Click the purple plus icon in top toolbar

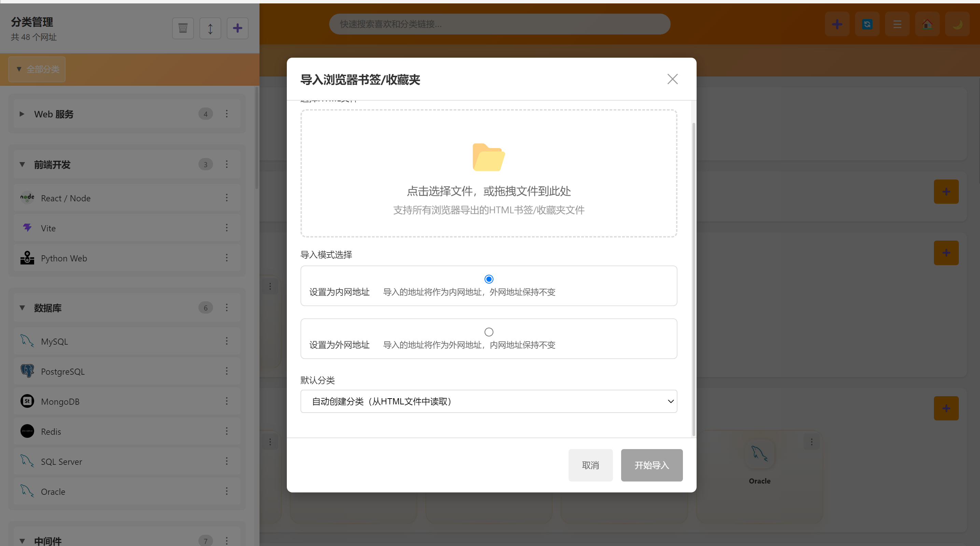837,24
